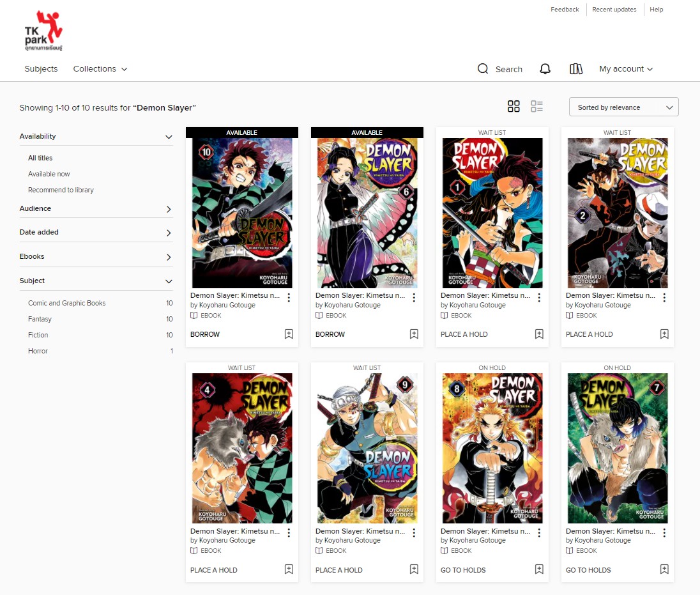The width and height of the screenshot is (700, 595).
Task: Open options menu for volume 2
Action: (x=664, y=298)
